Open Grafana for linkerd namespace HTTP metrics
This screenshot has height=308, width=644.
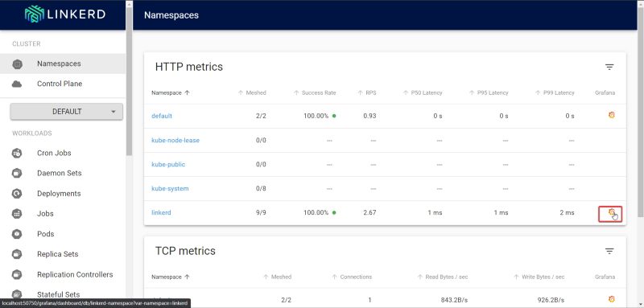[x=612, y=212]
